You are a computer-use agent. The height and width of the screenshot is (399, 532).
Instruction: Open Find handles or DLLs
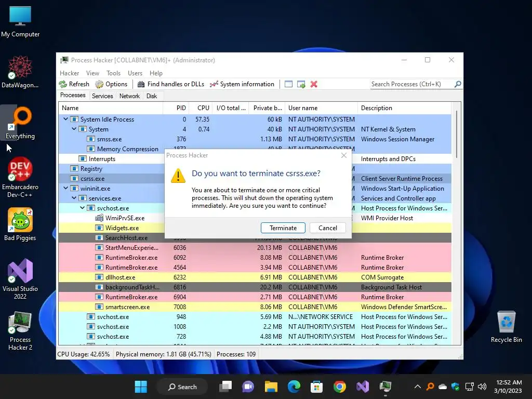pyautogui.click(x=170, y=84)
